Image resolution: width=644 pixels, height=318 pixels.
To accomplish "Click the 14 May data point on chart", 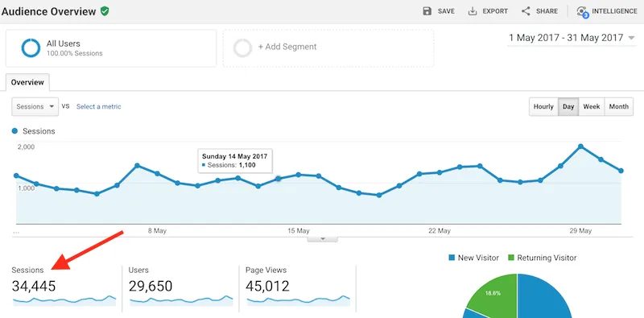I will 278,179.
